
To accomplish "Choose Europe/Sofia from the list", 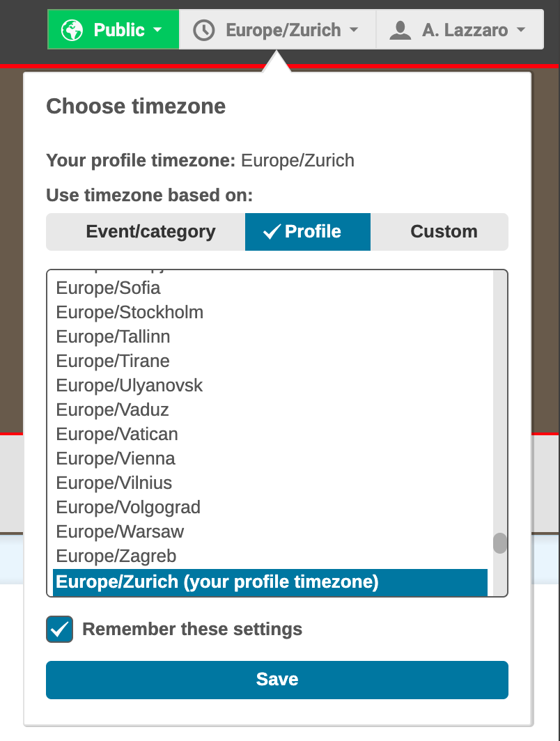I will [108, 288].
